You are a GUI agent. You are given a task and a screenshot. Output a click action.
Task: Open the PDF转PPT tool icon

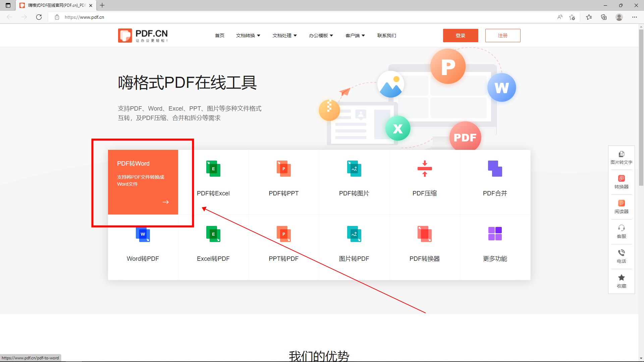click(284, 169)
